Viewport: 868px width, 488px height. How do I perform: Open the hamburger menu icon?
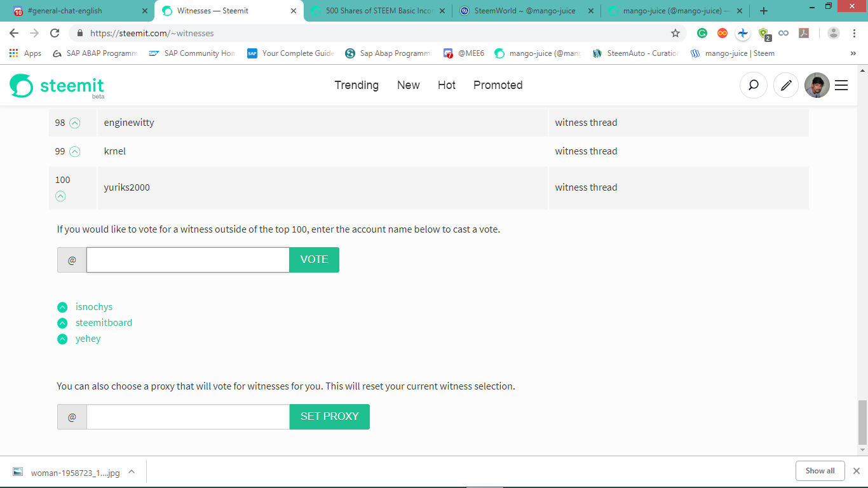click(x=841, y=85)
